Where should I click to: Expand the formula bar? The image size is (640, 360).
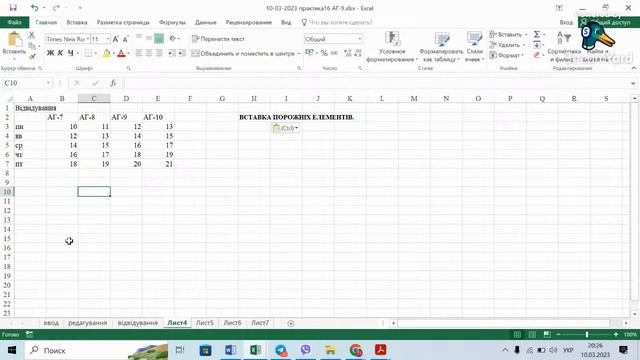point(633,83)
